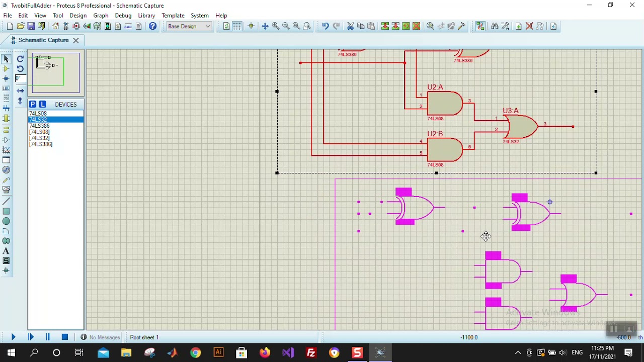Select the 2D Graphics Symbols tool
644x362 pixels.
[6, 261]
